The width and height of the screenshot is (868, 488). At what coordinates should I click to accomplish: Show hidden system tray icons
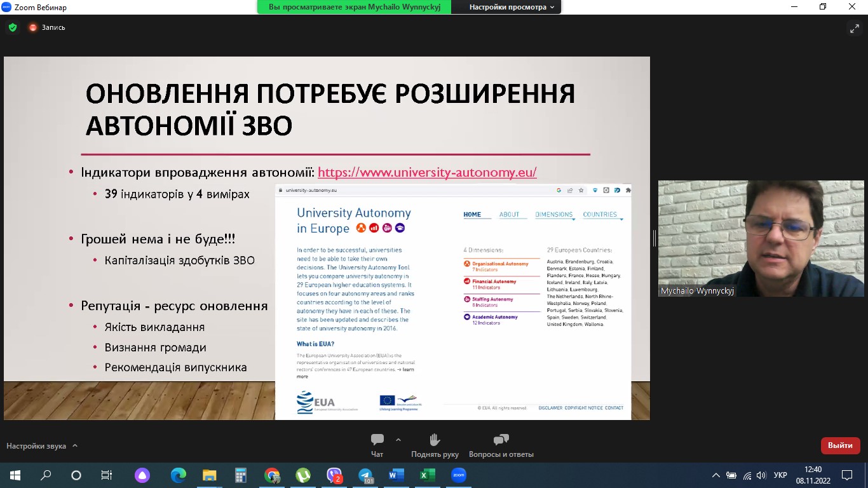pyautogui.click(x=716, y=475)
